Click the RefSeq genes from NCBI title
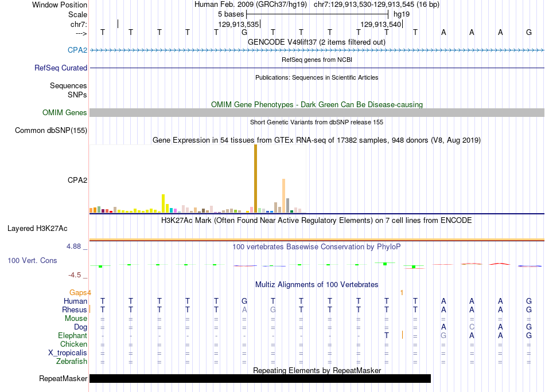Viewport: 545px width, 392px height. (317, 60)
